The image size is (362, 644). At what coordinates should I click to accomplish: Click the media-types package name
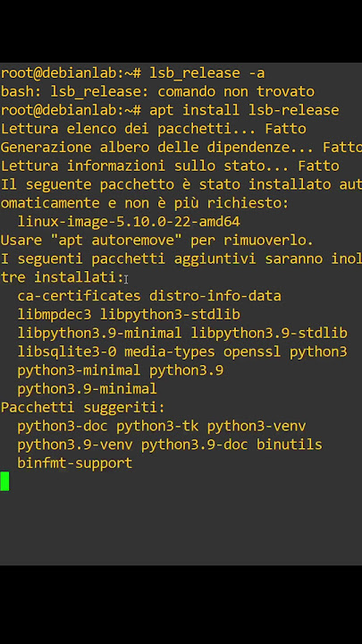click(170, 352)
